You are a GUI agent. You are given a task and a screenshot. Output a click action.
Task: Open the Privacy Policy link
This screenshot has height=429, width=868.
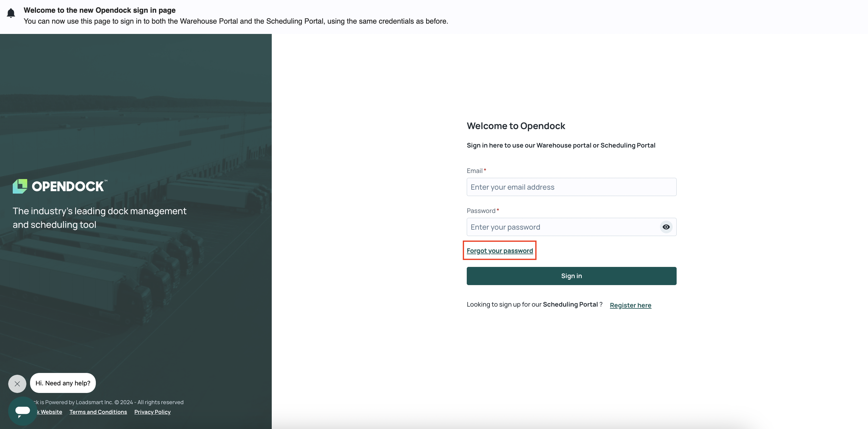(x=152, y=412)
